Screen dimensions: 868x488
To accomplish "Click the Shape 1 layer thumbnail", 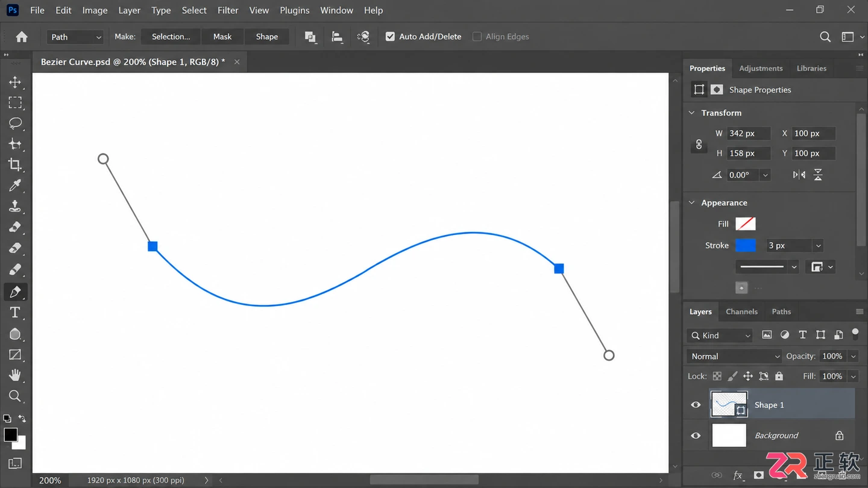I will 729,404.
